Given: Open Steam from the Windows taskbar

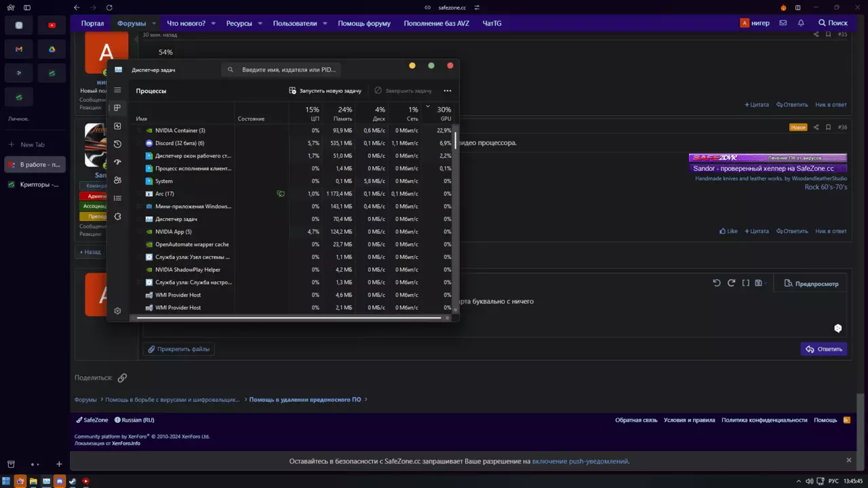Looking at the screenshot, I should coord(73,481).
